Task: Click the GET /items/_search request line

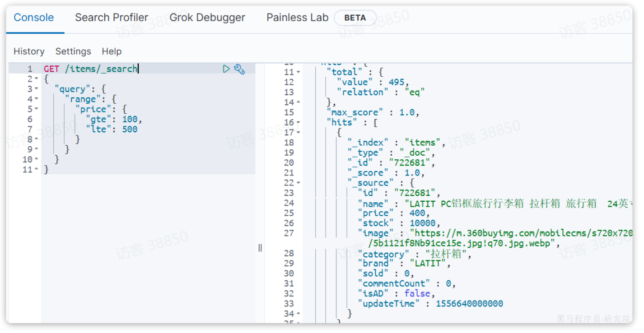Action: (x=90, y=69)
